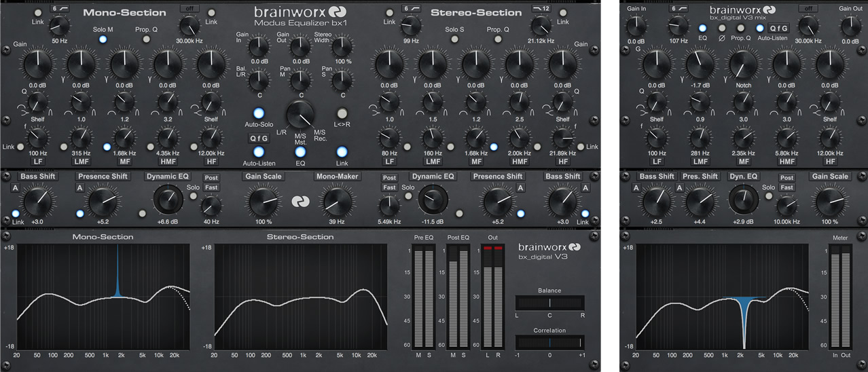
Task: Click the Mono-Section EQ curve graph
Action: [102, 297]
